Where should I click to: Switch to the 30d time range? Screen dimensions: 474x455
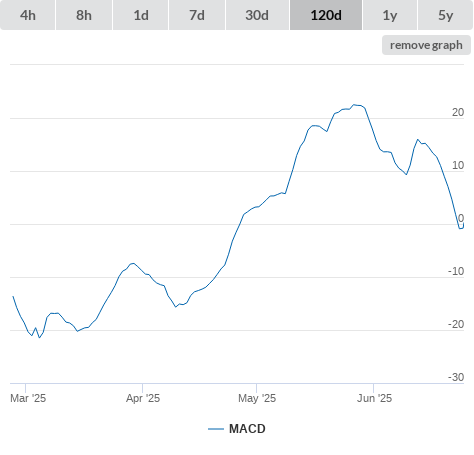pyautogui.click(x=257, y=15)
